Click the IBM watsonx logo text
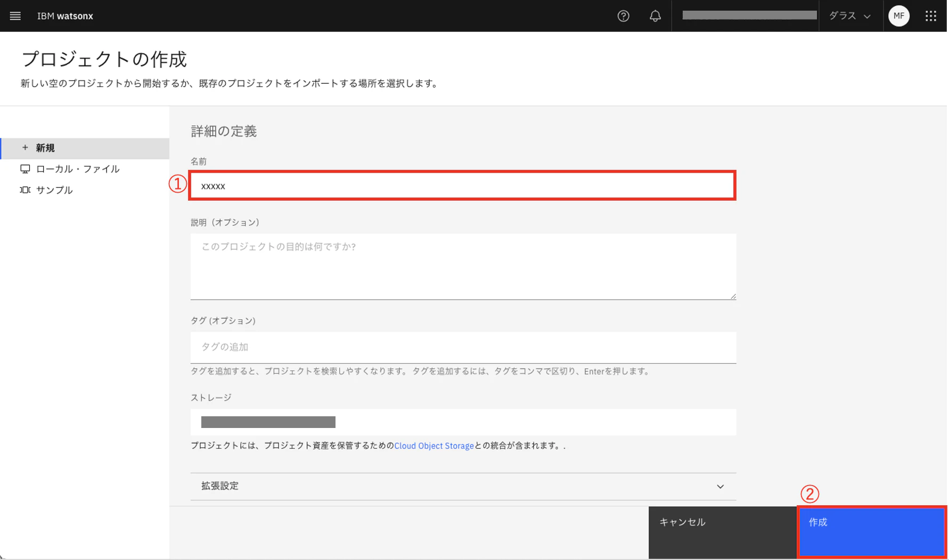This screenshot has height=560, width=949. [x=65, y=16]
